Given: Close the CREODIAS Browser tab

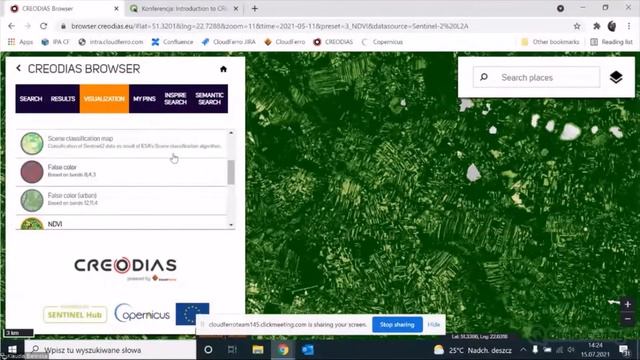Looking at the screenshot, I should click(x=116, y=9).
